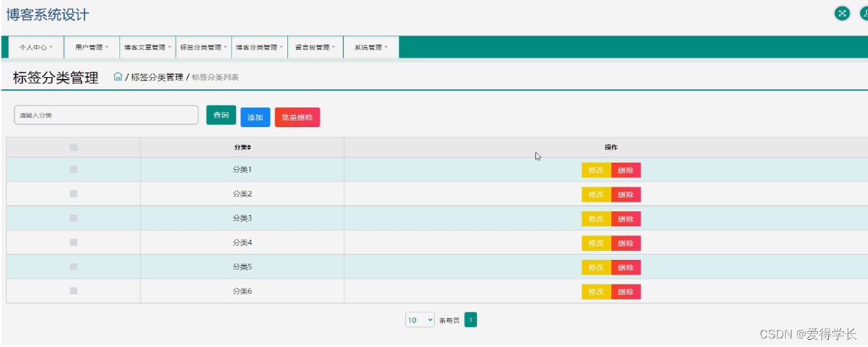Screen dimensions: 868x347
Task: Click 删除 for row 分类6
Action: [626, 291]
